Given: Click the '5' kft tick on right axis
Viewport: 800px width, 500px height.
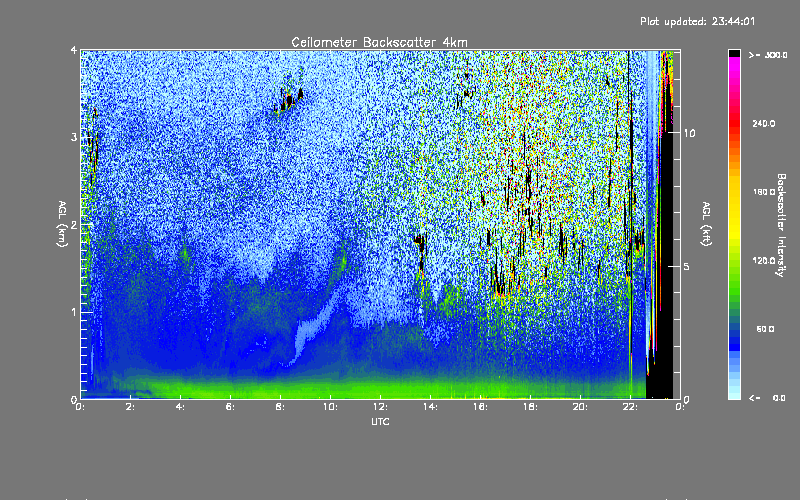Looking at the screenshot, I should coord(686,266).
